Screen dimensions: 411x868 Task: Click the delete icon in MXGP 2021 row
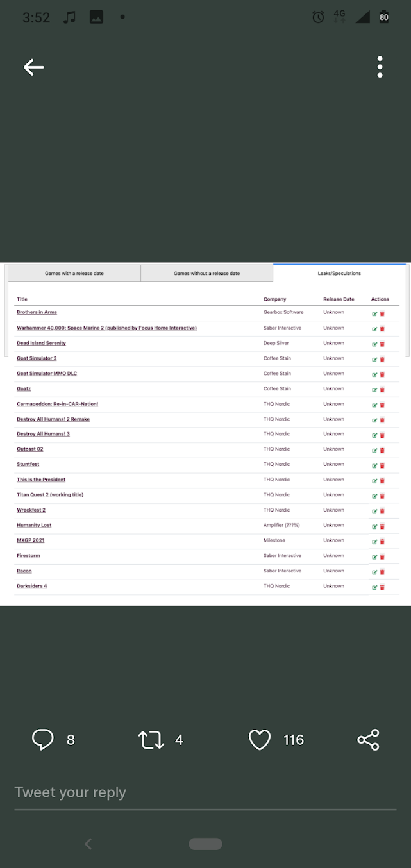382,542
